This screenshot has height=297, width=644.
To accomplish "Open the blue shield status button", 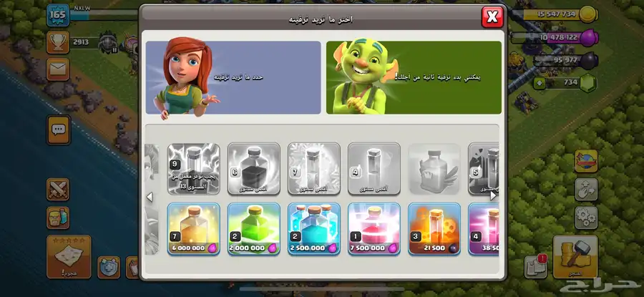I will point(109,268).
